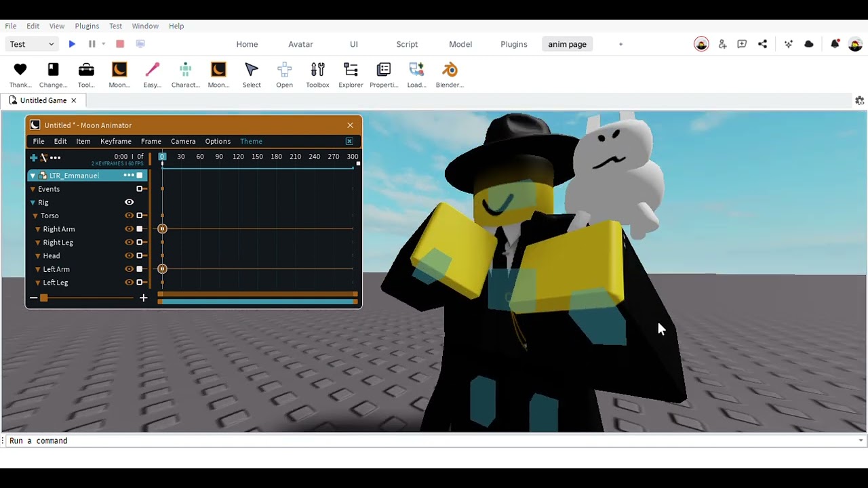868x488 pixels.
Task: Select the Left Arm keyframe at frame 0
Action: pyautogui.click(x=162, y=269)
